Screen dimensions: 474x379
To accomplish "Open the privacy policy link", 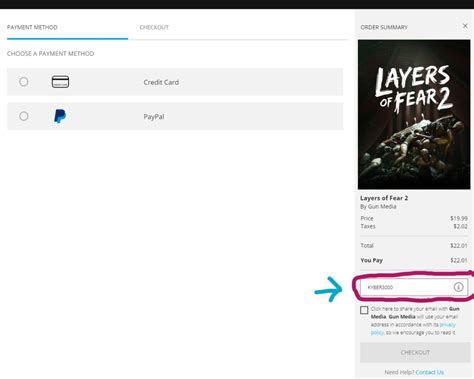I will [413, 328].
